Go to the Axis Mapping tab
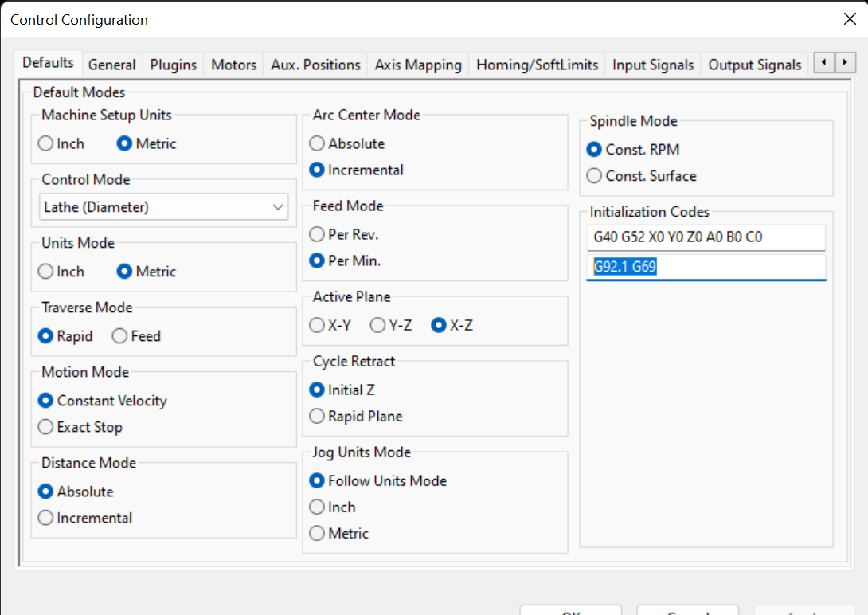The height and width of the screenshot is (615, 868). pyautogui.click(x=418, y=65)
